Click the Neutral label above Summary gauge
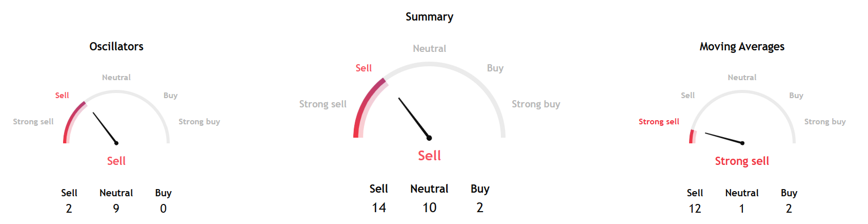This screenshot has height=224, width=868. pos(429,49)
